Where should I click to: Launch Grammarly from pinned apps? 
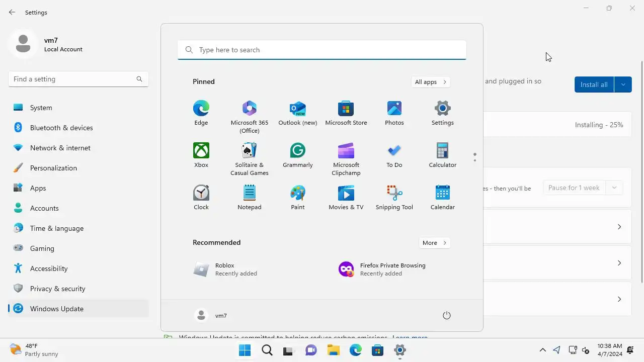pos(298,156)
